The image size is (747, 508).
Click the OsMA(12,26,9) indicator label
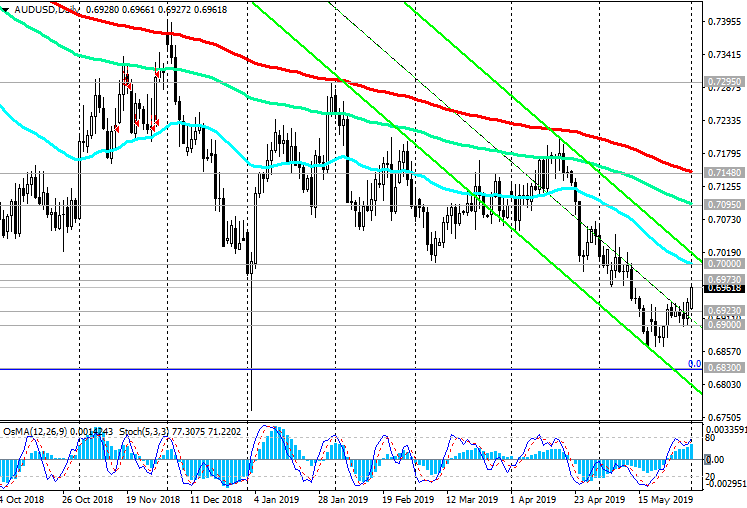(58, 432)
